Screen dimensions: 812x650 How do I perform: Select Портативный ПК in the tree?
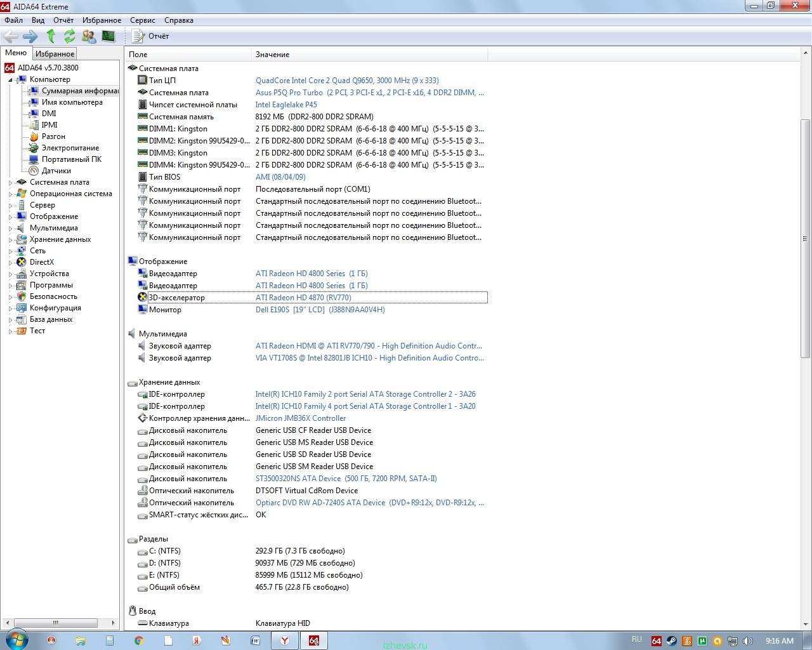pyautogui.click(x=72, y=159)
